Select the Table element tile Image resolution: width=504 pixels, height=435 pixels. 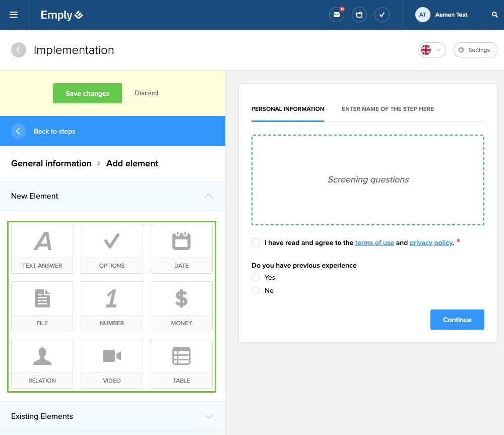coord(181,363)
